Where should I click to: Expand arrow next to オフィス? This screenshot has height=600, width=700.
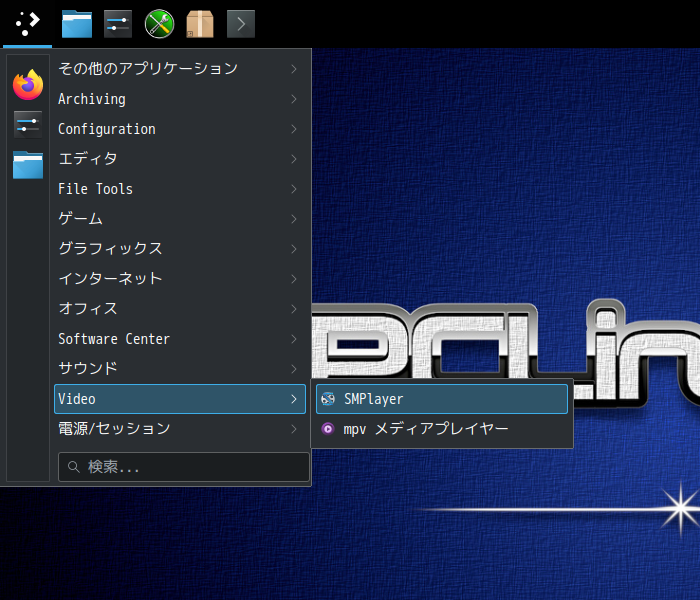pos(294,309)
